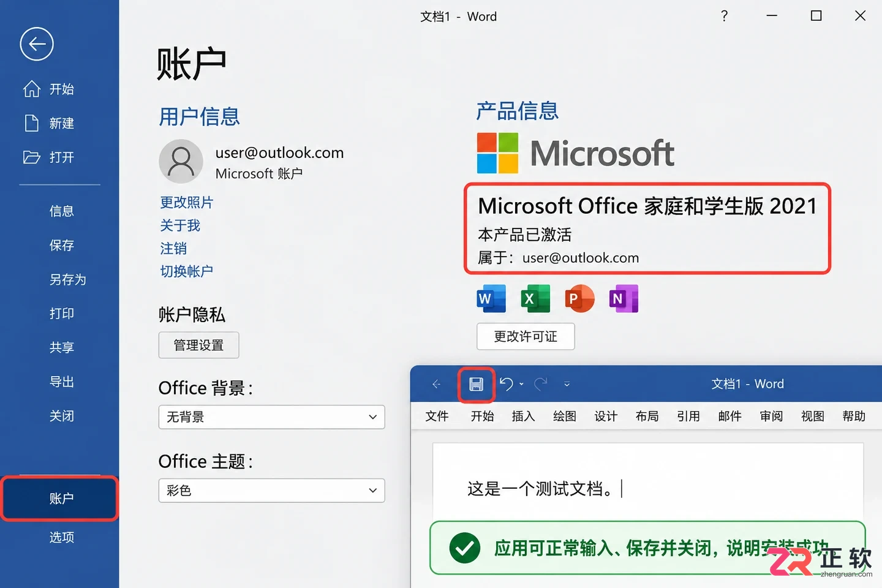
Task: Switch to the 设计 tab in the inset ribbon
Action: coord(606,417)
